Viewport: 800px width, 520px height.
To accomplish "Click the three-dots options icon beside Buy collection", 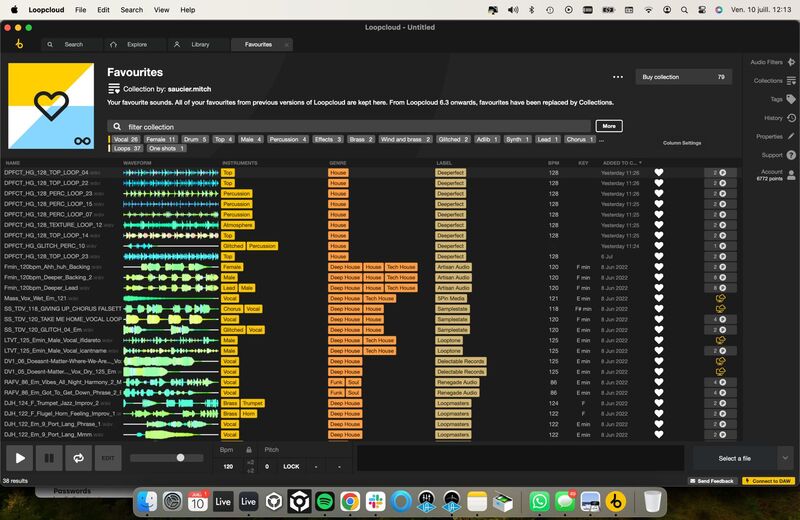I will click(x=618, y=77).
